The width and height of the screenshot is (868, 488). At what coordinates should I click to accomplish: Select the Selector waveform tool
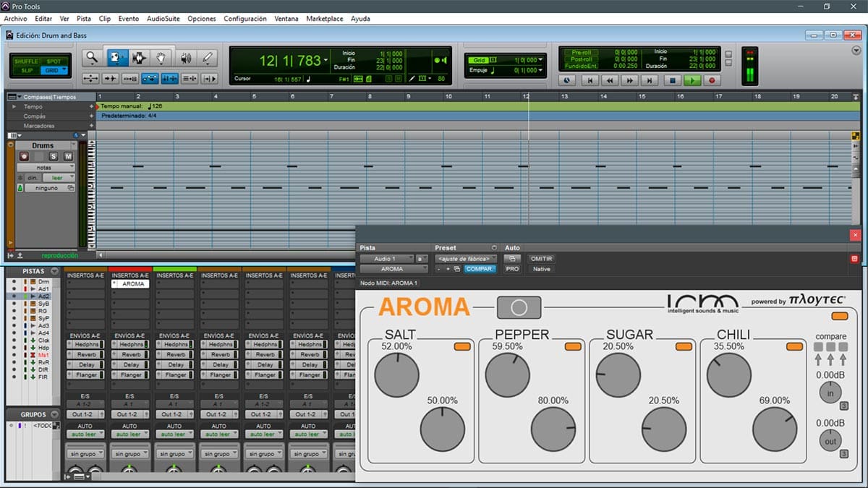pos(138,58)
